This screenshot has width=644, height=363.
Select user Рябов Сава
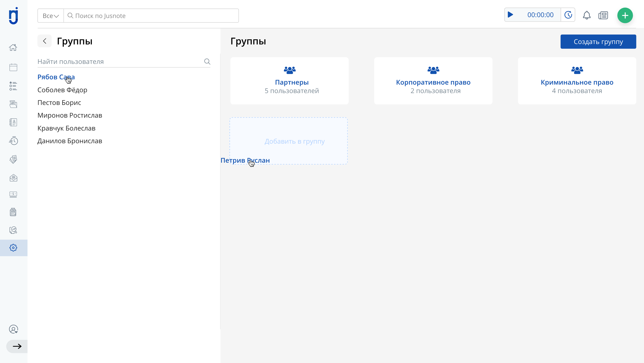(x=56, y=77)
